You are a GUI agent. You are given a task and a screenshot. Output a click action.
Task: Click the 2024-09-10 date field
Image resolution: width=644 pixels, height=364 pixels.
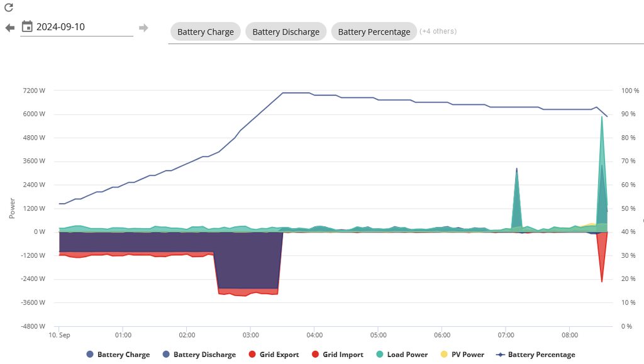[82, 27]
